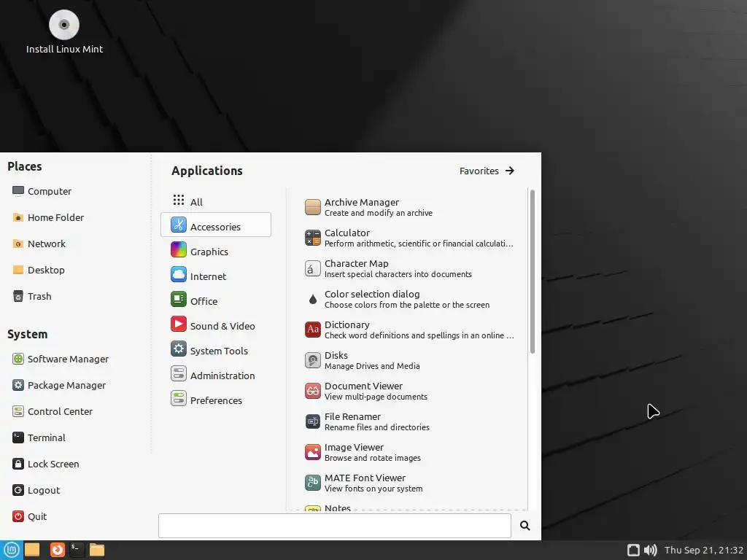Open Terminal from System list

39,437
